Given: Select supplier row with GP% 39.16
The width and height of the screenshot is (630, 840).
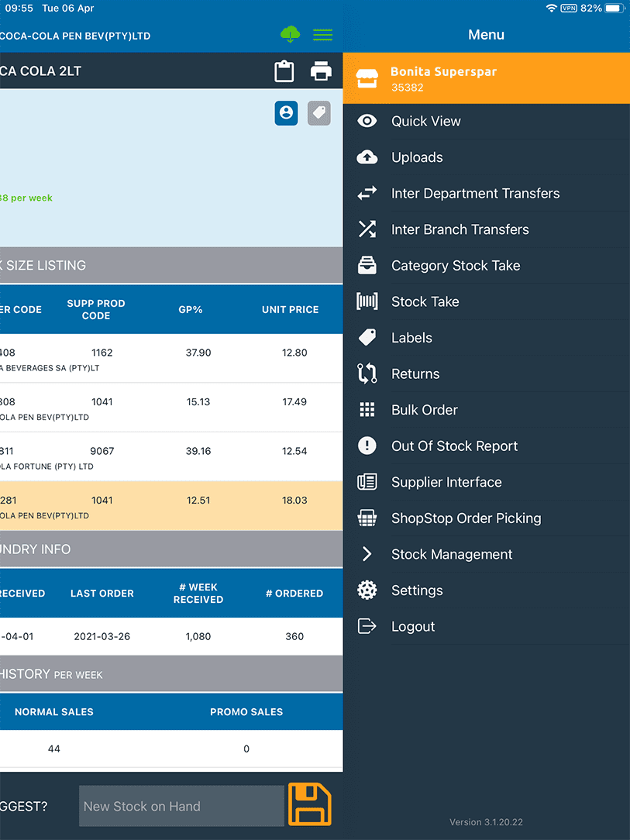Looking at the screenshot, I should click(171, 457).
